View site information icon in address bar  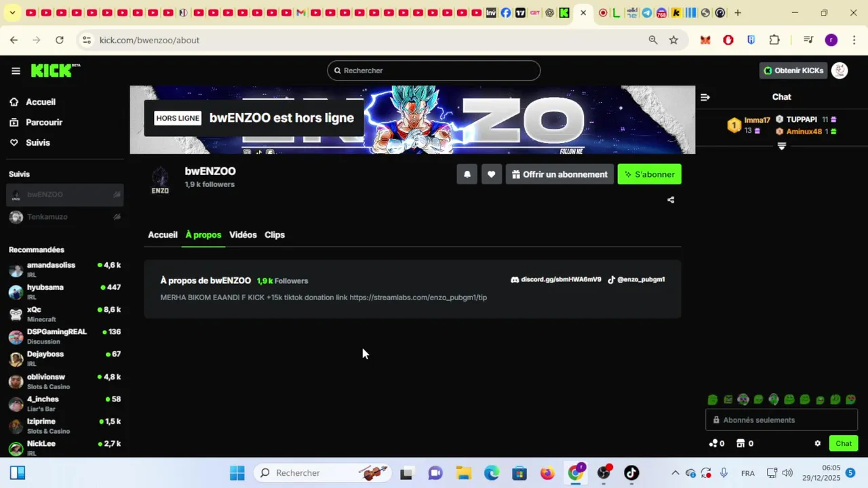(x=86, y=40)
